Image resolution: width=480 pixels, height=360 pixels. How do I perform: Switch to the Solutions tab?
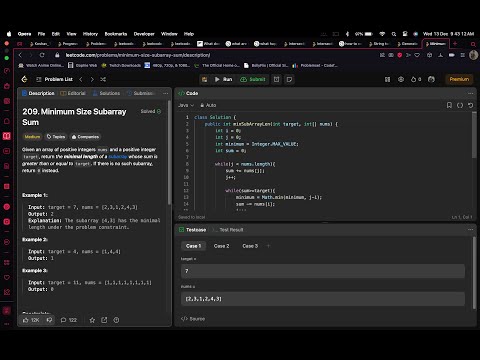106,93
